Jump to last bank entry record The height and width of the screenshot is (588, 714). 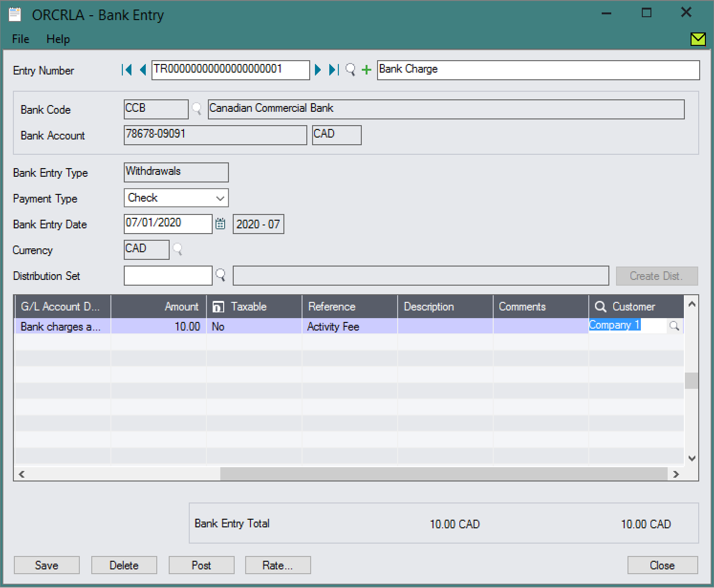(334, 70)
